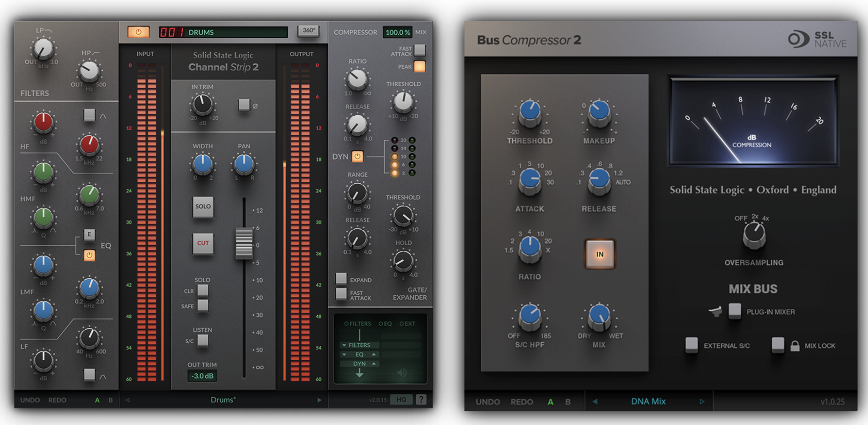The height and width of the screenshot is (425, 868).
Task: Open the Drums* preset name menu
Action: coord(223,400)
